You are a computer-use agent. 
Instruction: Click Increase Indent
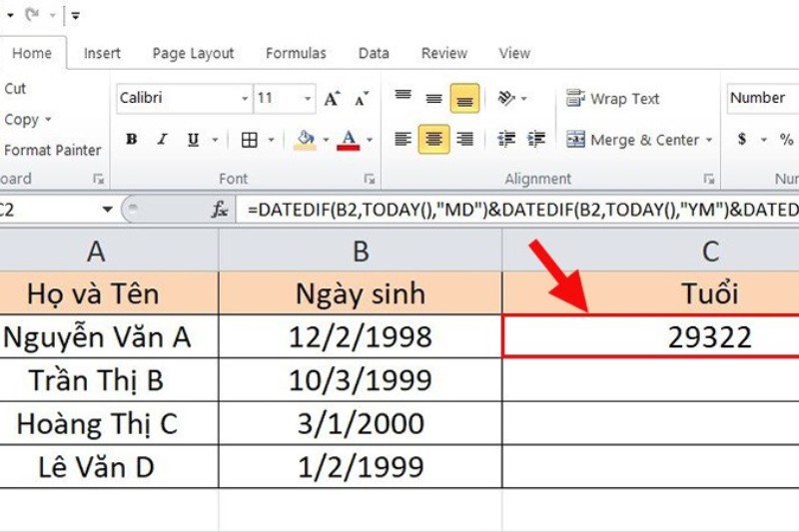click(536, 139)
